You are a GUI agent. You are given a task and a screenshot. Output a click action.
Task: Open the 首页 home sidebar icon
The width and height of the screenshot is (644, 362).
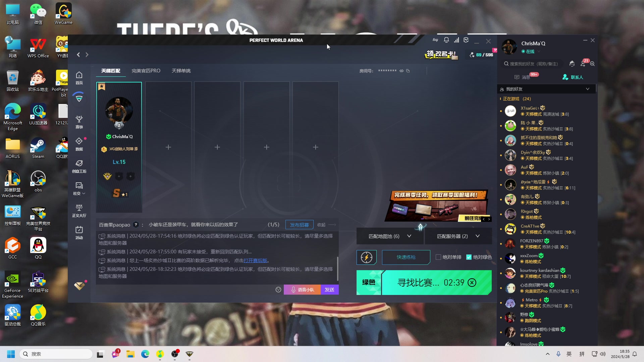(79, 78)
